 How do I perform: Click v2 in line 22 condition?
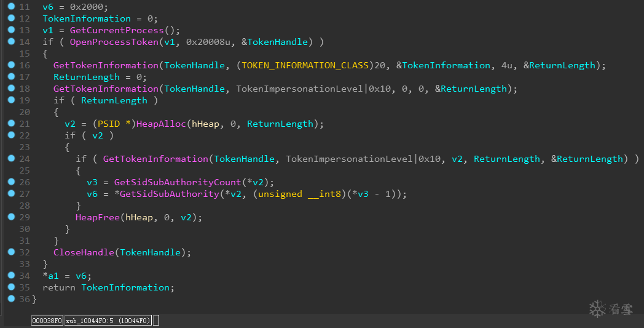(97, 135)
